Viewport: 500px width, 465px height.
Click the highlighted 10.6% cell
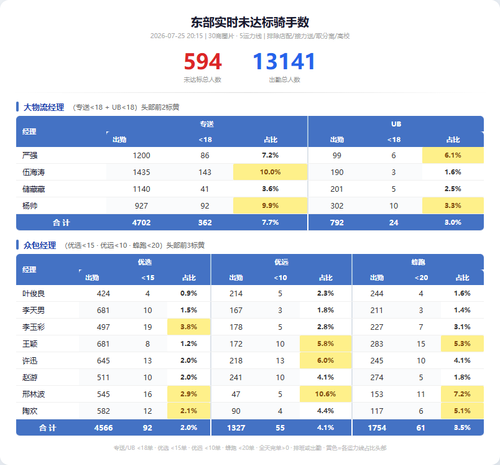click(x=325, y=394)
